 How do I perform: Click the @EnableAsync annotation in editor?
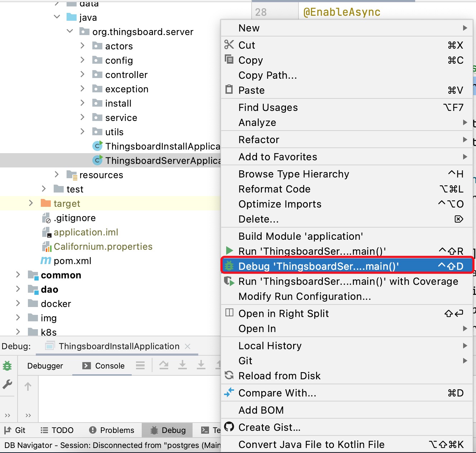pos(342,12)
